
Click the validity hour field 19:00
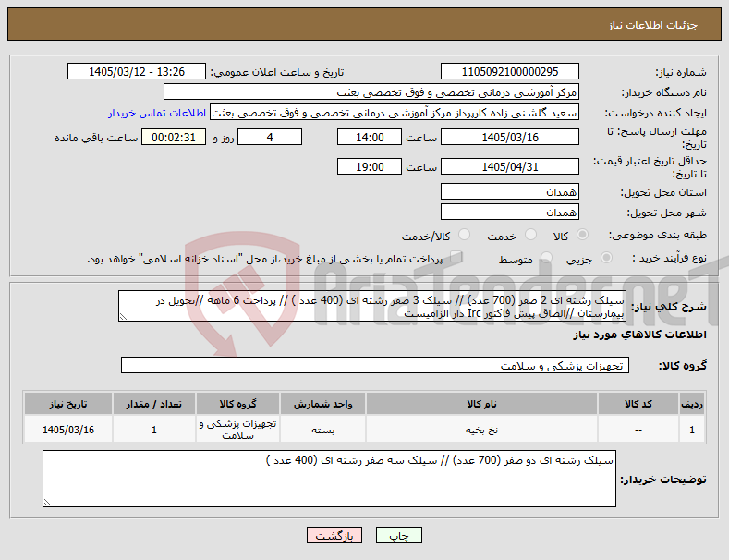pos(370,166)
